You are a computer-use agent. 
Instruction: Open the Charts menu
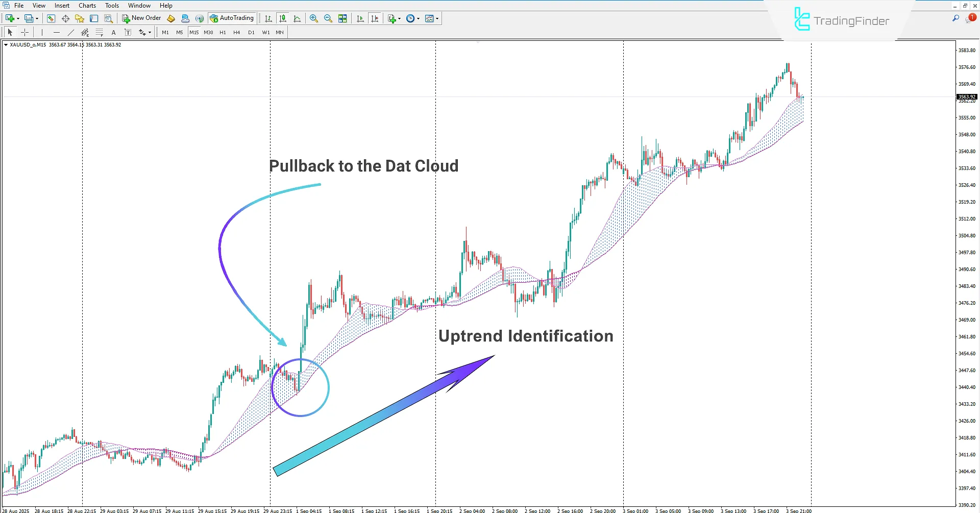pyautogui.click(x=87, y=5)
